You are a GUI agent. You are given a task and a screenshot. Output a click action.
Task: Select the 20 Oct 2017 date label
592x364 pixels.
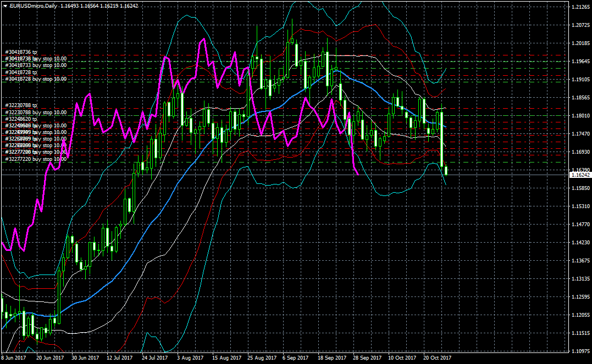pos(438,357)
